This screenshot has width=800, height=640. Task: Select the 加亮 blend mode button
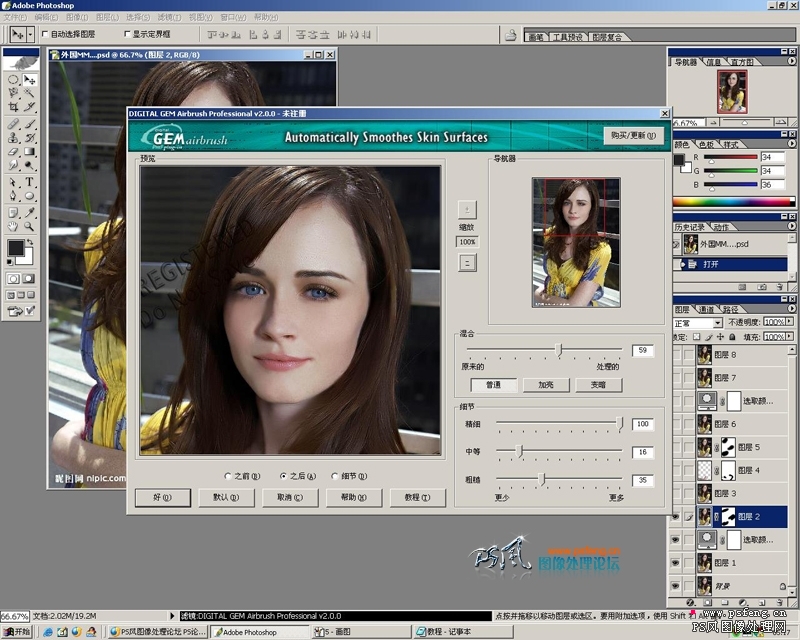pos(546,385)
